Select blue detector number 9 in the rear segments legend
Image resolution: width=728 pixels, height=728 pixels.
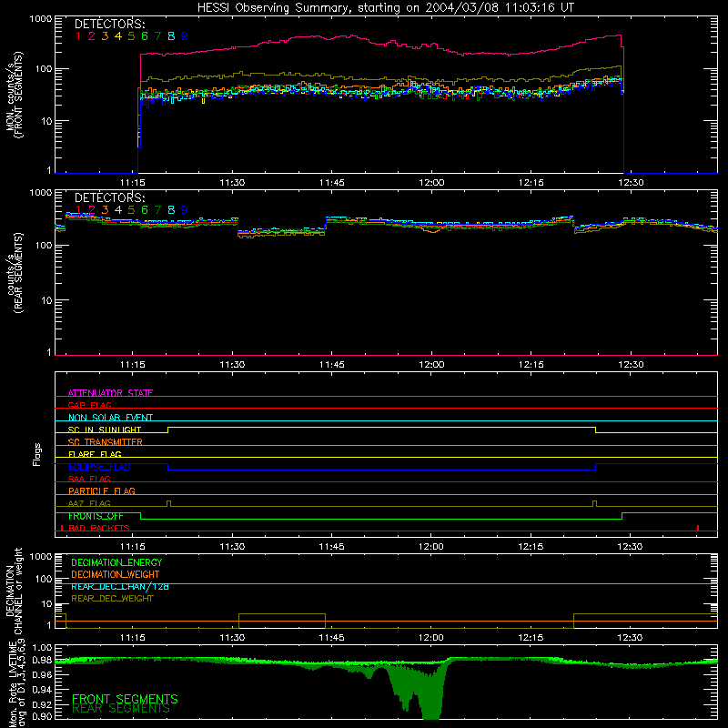[185, 210]
